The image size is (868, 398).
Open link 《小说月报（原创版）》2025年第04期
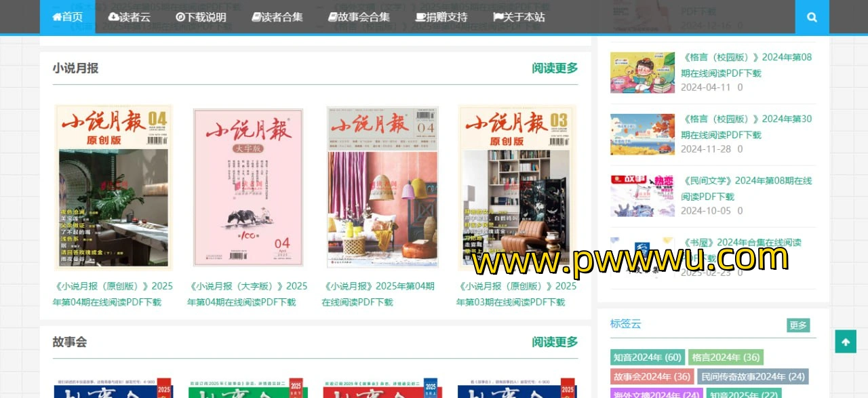click(x=113, y=294)
